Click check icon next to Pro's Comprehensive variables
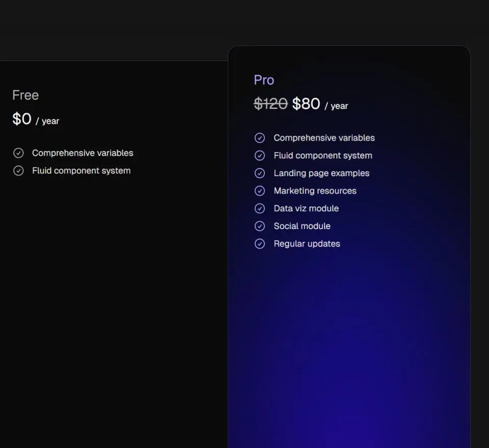The width and height of the screenshot is (489, 448). 260,138
